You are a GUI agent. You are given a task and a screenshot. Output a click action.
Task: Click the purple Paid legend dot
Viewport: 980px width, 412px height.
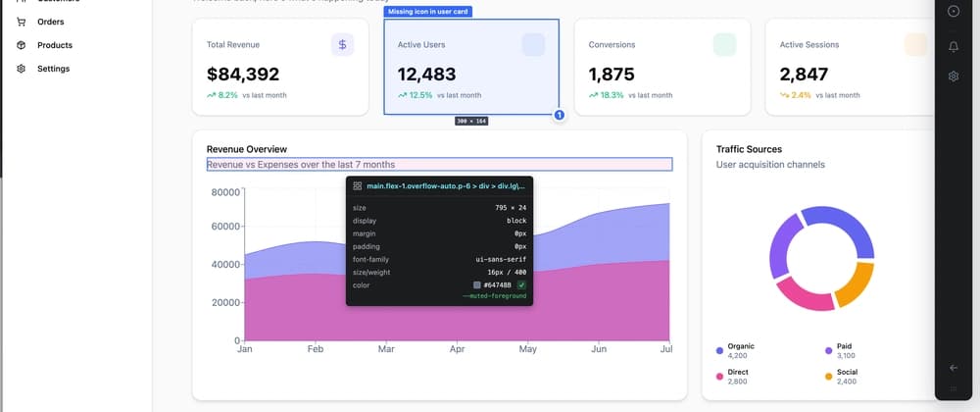pyautogui.click(x=829, y=351)
